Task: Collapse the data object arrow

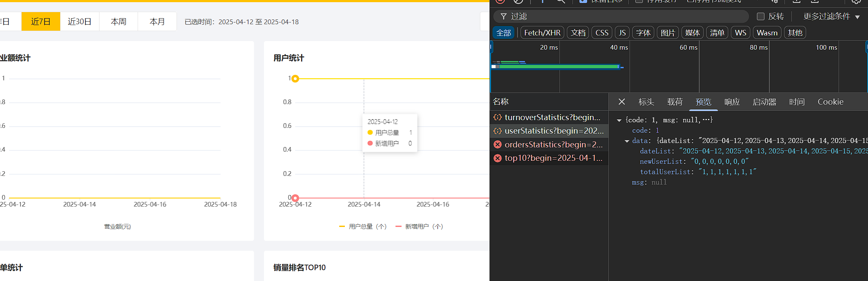Action: (627, 141)
